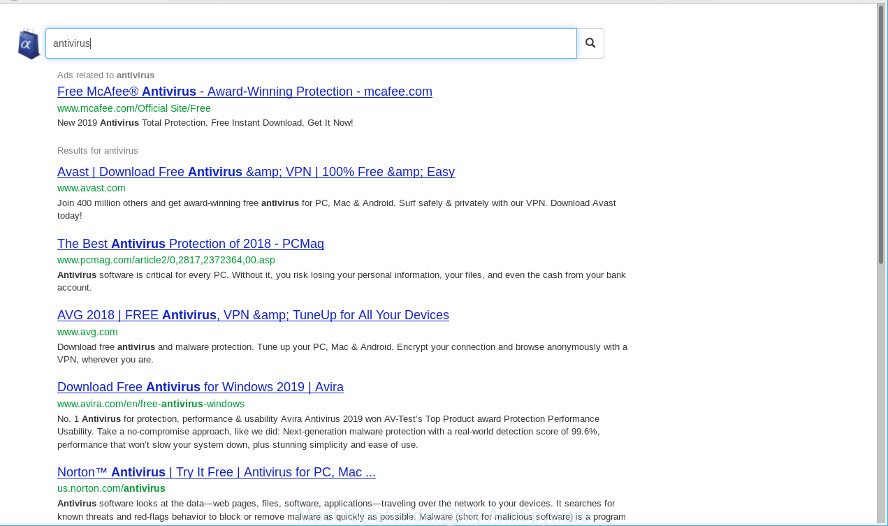Viewport: 888px width, 526px height.
Task: Click the www.pcmag.com article URL text
Action: (x=166, y=260)
